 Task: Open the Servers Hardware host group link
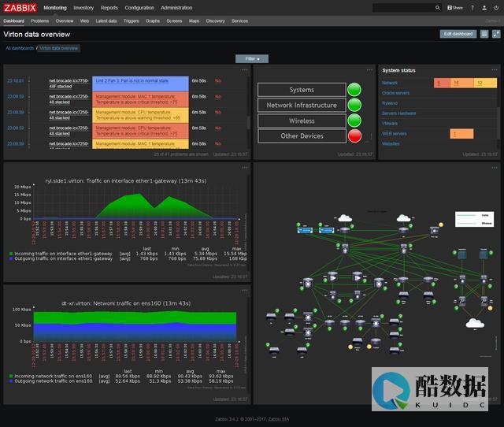click(x=399, y=113)
